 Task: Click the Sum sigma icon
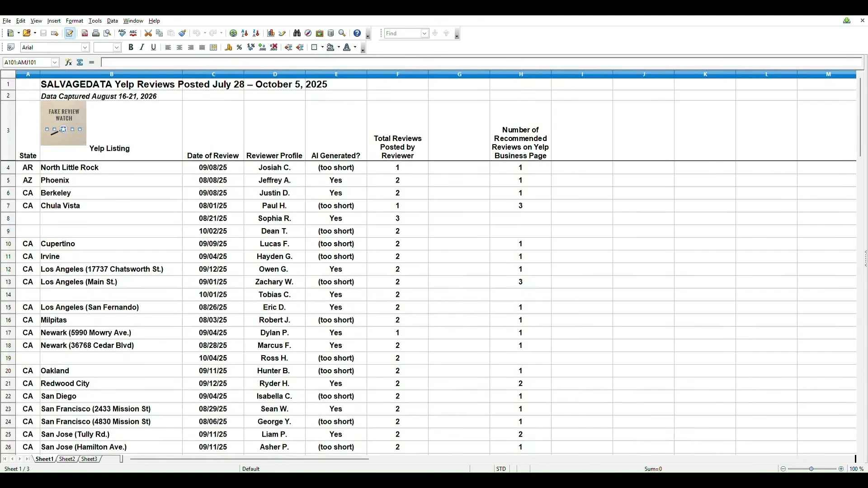[x=80, y=62]
